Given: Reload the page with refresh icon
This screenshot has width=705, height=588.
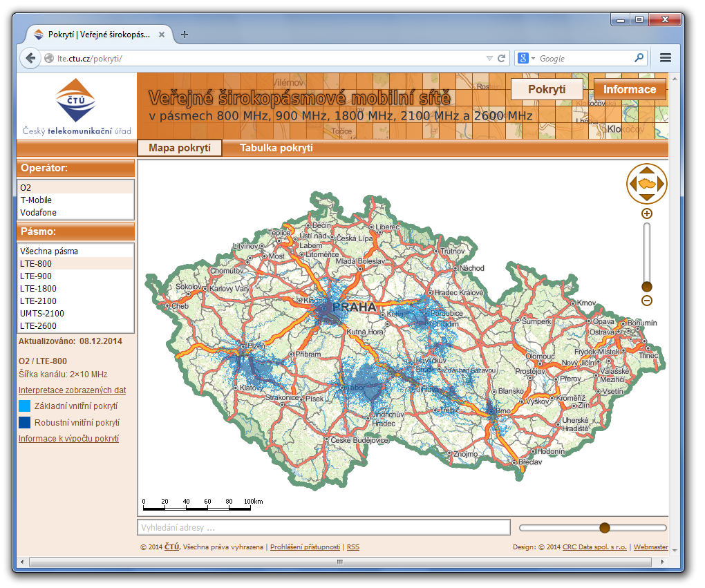Looking at the screenshot, I should click(502, 59).
